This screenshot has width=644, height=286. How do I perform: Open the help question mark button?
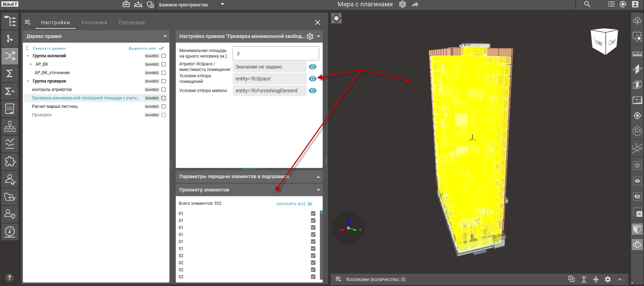9,277
